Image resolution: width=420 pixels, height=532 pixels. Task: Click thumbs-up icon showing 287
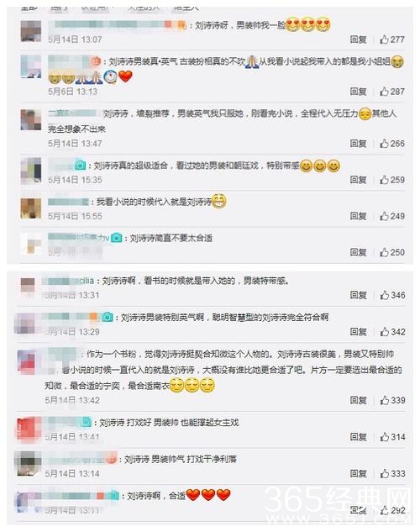384,92
